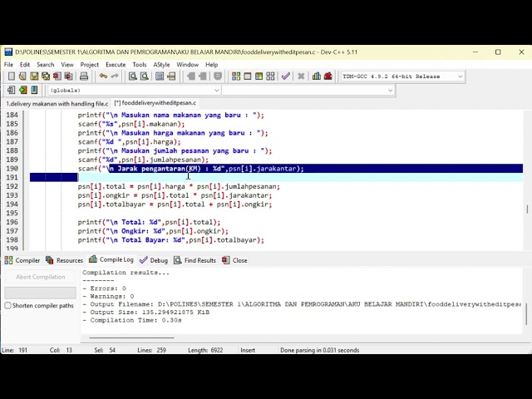The image size is (532, 399).
Task: Open the File menu
Action: 8,65
